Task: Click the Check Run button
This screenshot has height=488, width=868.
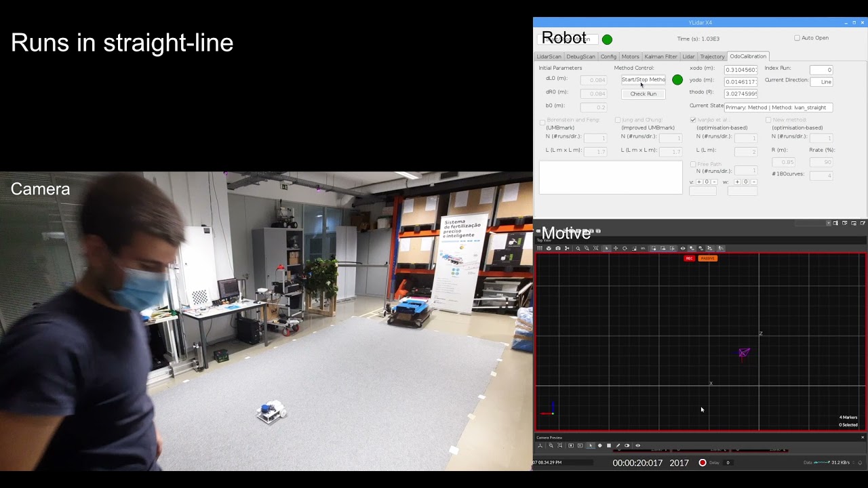Action: (644, 94)
